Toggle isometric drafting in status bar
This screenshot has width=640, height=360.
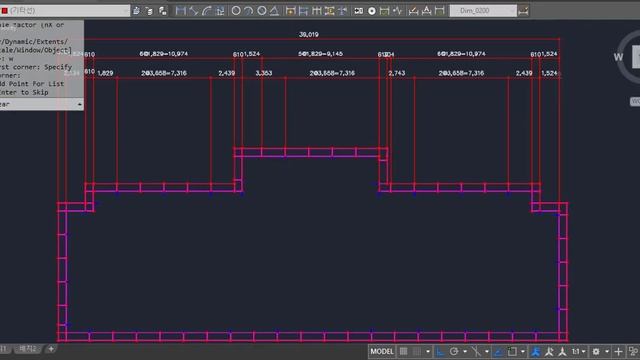click(476, 351)
